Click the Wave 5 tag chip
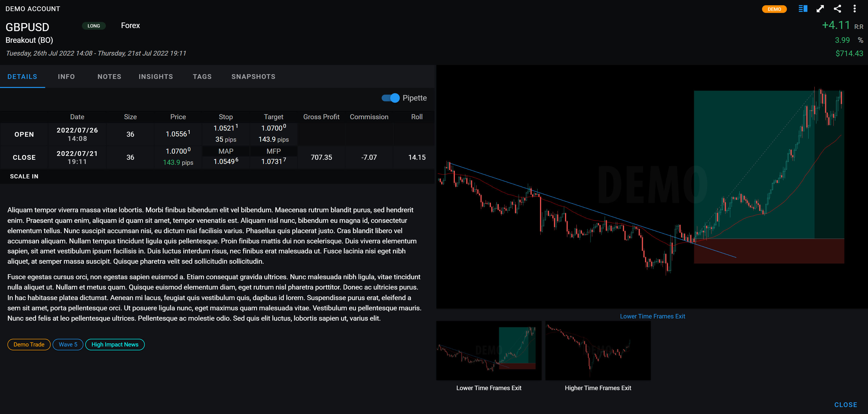Screen dimensions: 868x414 click(x=68, y=345)
